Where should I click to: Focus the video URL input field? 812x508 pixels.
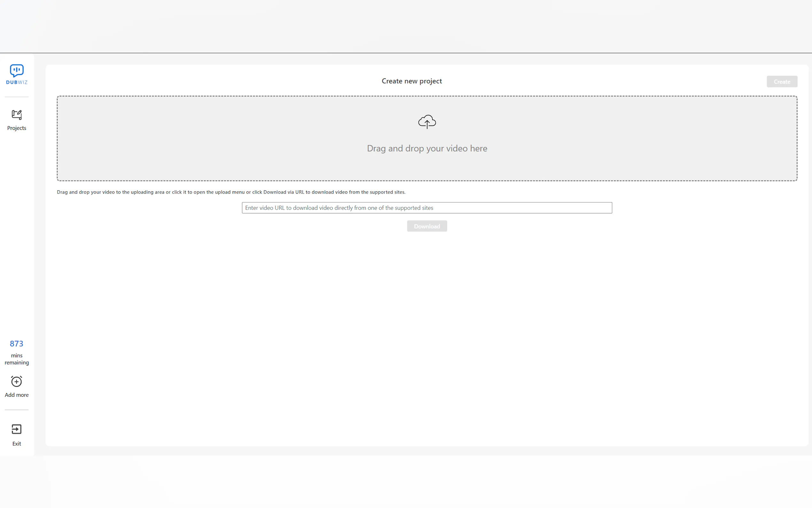tap(427, 208)
